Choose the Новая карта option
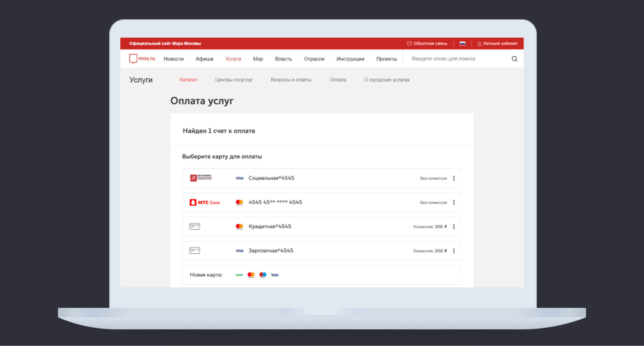This screenshot has width=644, height=346. pos(206,275)
